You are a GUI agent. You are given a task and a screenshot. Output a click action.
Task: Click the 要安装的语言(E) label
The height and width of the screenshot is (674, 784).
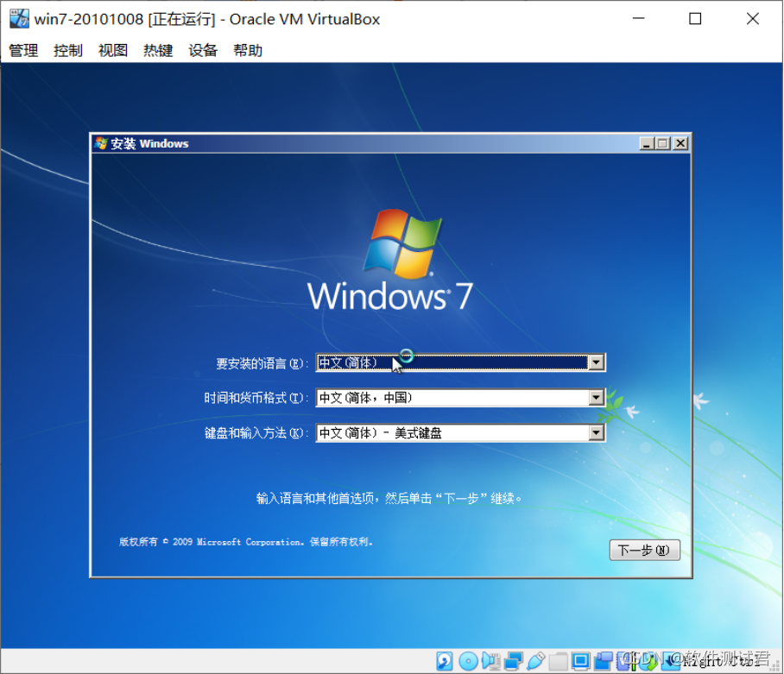pyautogui.click(x=262, y=363)
